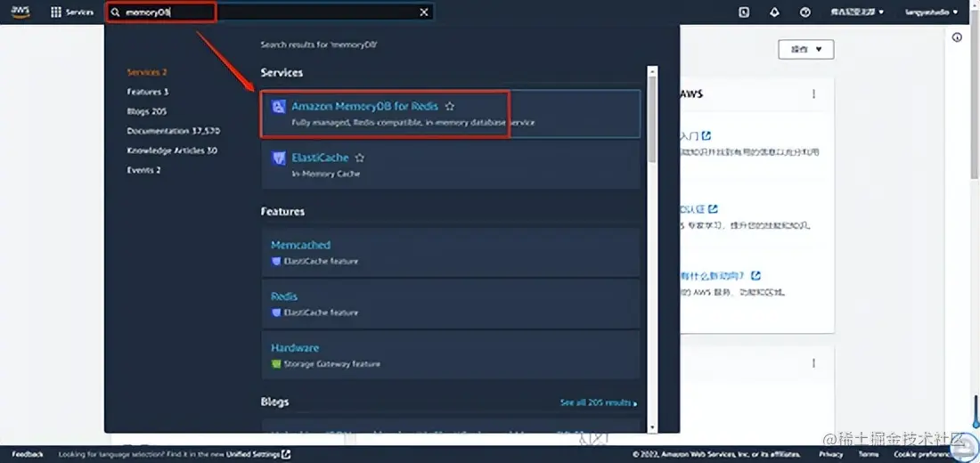This screenshot has width=980, height=463.
Task: Open the CloudShell icon in top bar
Action: 744,12
